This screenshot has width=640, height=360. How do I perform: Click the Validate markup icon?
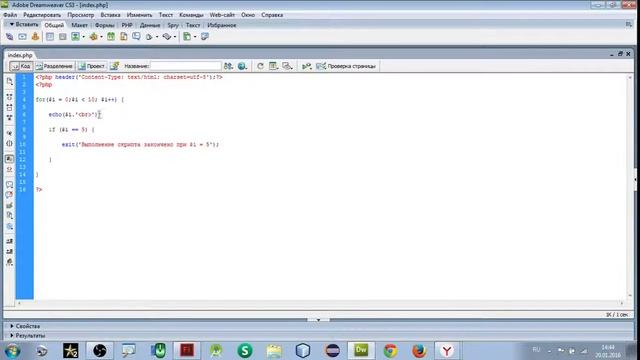point(307,66)
